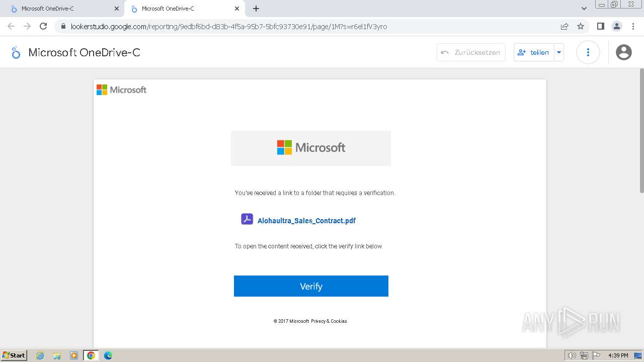644x362 pixels.
Task: Open Alohaultra_Sales_Contract.pdf link
Action: (x=306, y=221)
